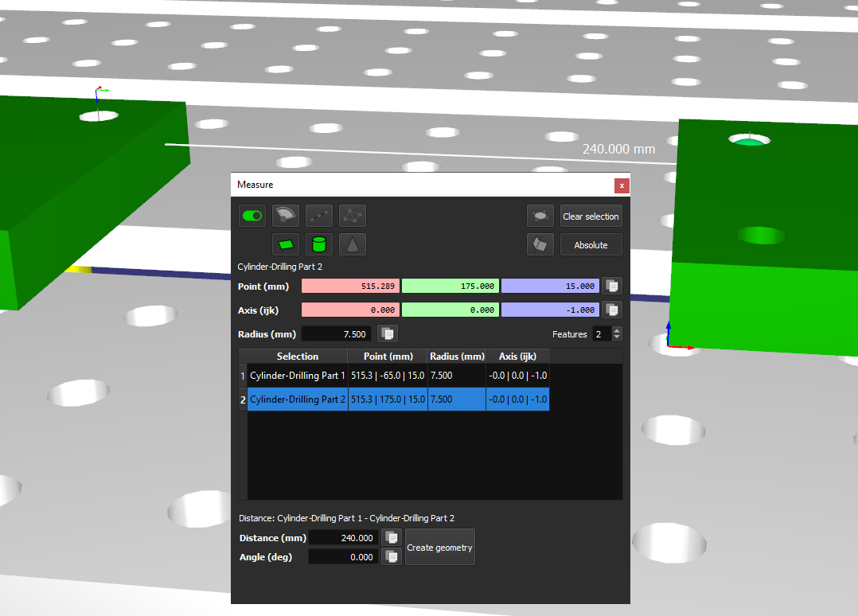Copy the Point (mm) values

[611, 286]
